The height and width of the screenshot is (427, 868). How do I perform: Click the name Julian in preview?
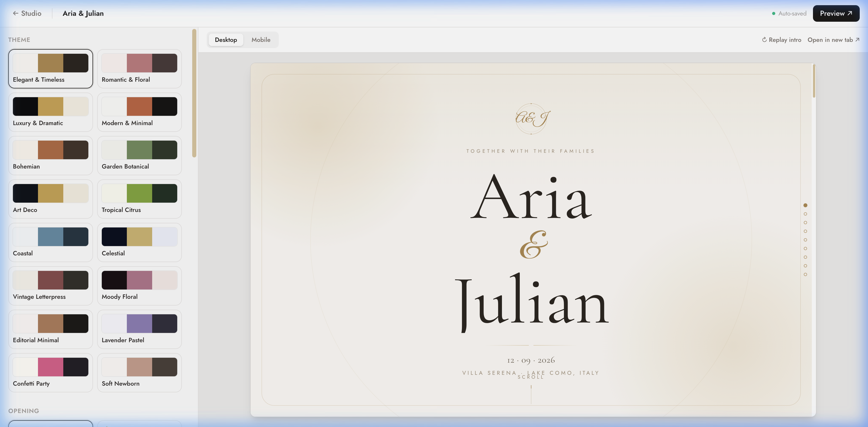pyautogui.click(x=532, y=302)
